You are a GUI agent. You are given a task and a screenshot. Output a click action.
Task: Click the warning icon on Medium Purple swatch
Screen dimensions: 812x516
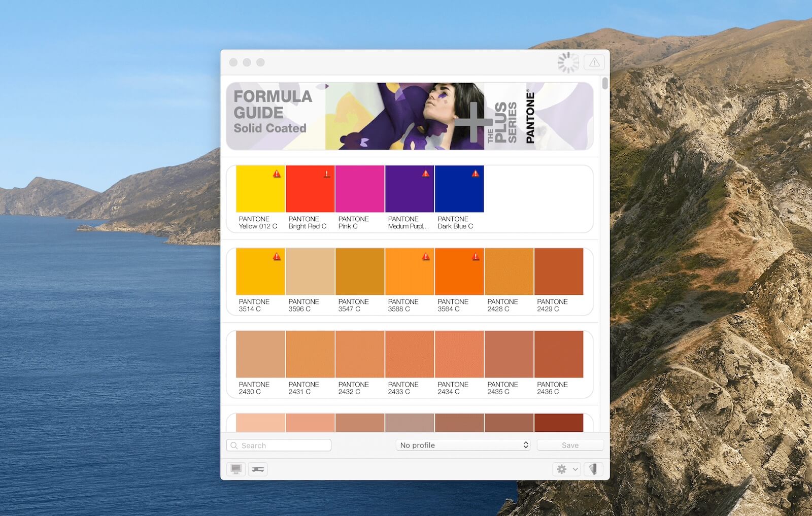click(x=426, y=174)
